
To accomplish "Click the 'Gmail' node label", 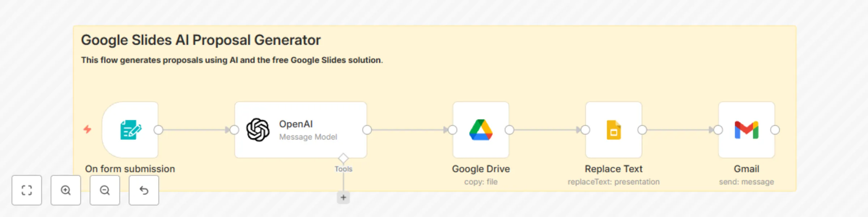I will point(746,169).
